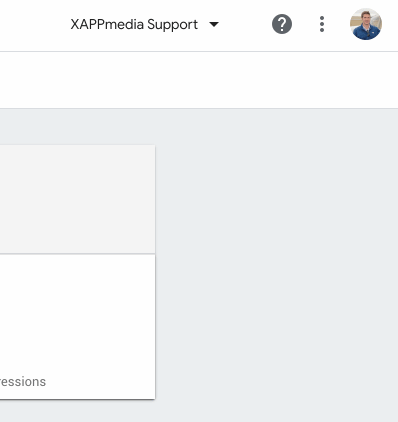Open Google account avatar in header
Image resolution: width=398 pixels, height=422 pixels.
(x=366, y=24)
